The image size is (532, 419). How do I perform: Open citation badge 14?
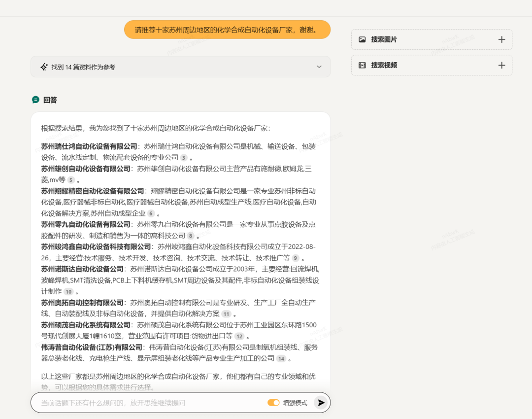click(x=281, y=358)
